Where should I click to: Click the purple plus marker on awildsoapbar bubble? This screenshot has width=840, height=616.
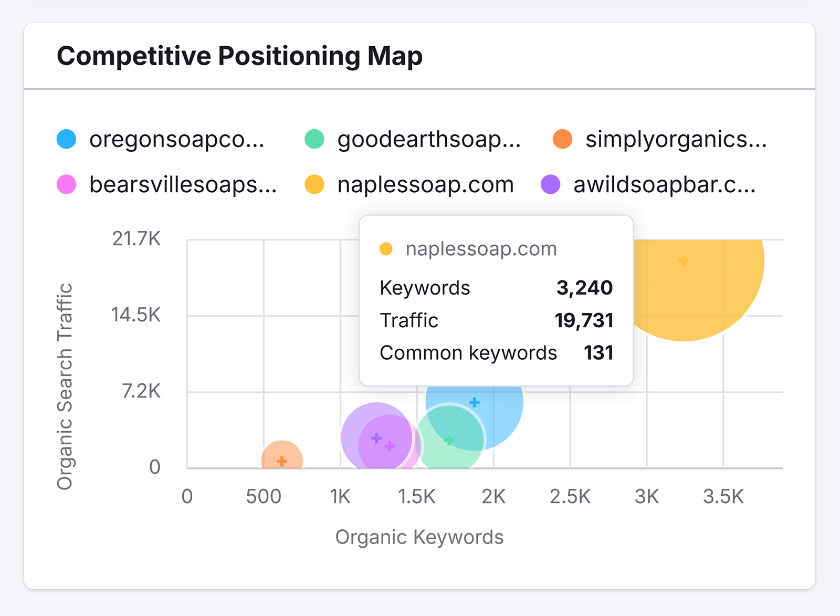pos(376,437)
